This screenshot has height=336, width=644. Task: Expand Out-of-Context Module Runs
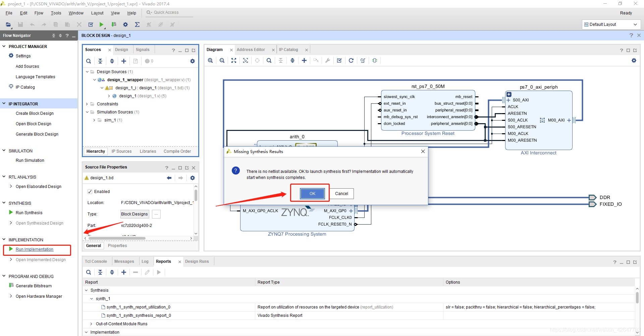(91, 324)
